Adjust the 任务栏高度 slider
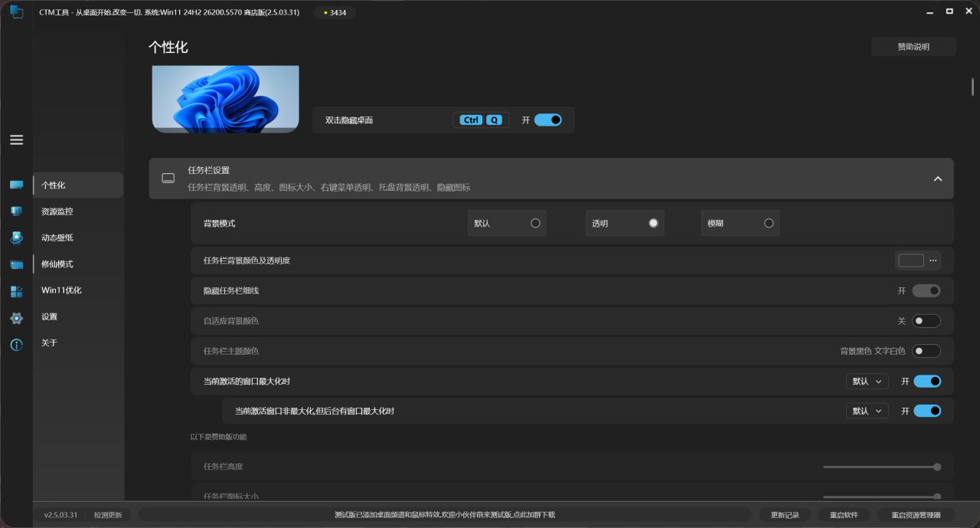 click(x=882, y=467)
